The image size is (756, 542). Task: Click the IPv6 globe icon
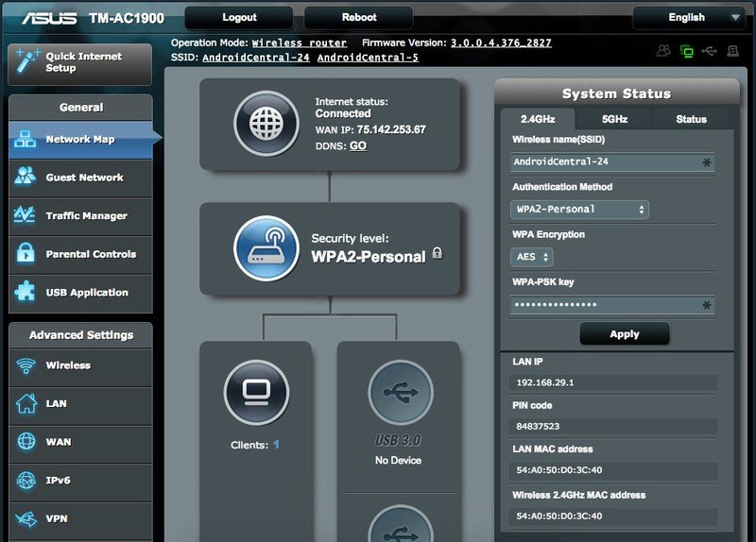[x=26, y=480]
